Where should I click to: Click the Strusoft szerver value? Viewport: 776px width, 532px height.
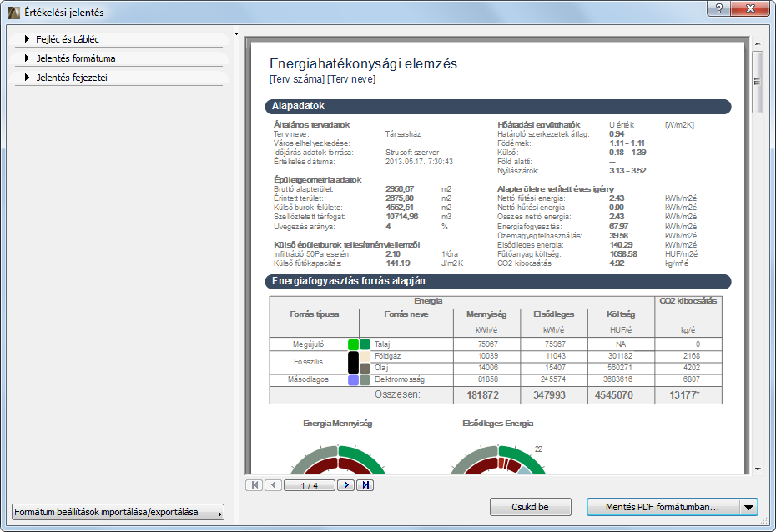point(411,153)
